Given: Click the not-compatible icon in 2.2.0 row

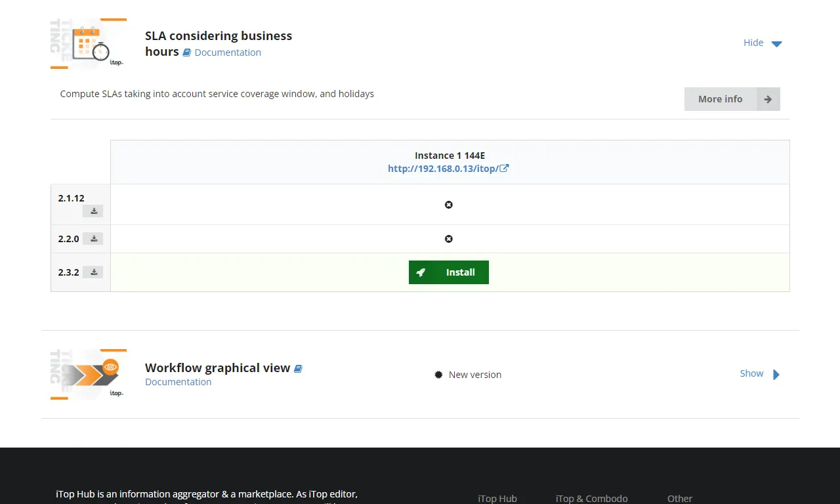Looking at the screenshot, I should pyautogui.click(x=449, y=239).
